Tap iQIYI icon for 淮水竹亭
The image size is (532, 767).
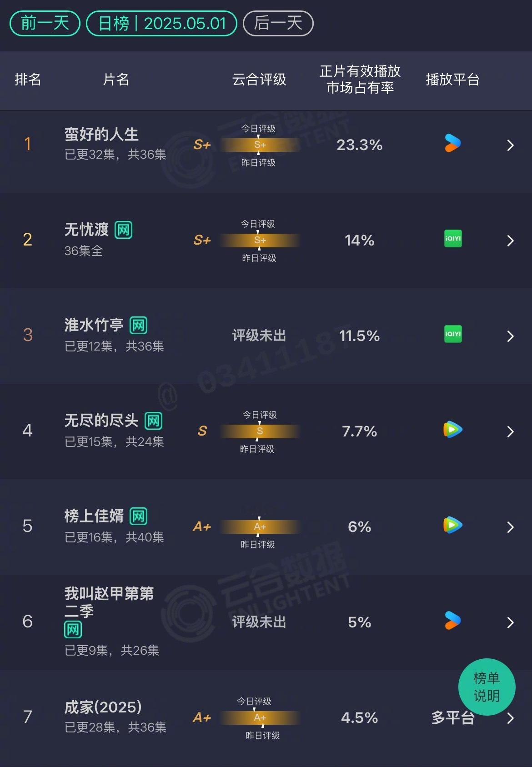(x=453, y=334)
